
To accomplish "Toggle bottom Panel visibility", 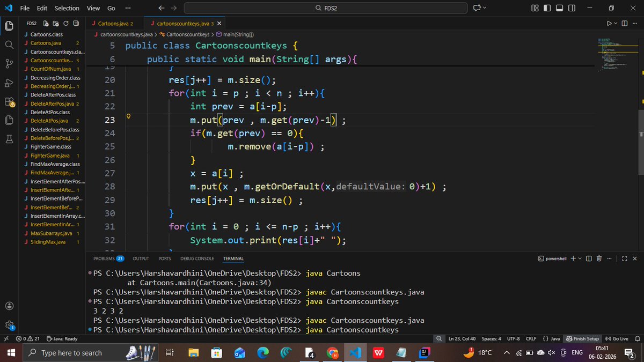I will pyautogui.click(x=559, y=8).
